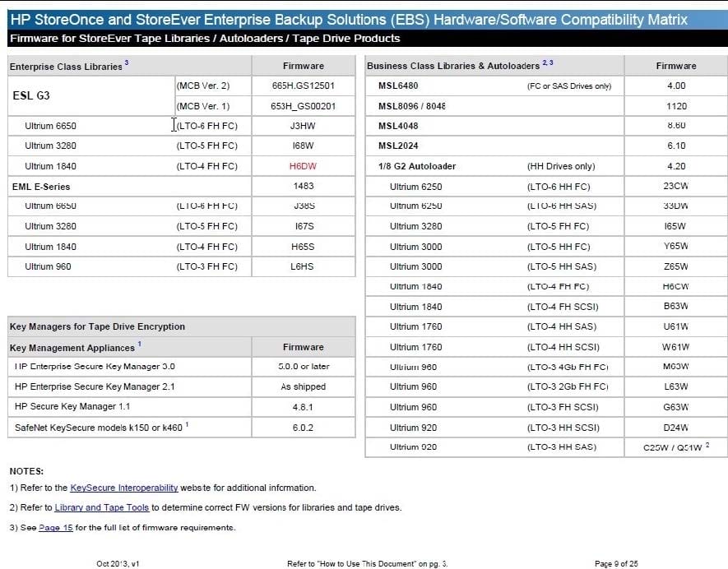Open the Library and Tape Tools link

pyautogui.click(x=102, y=507)
